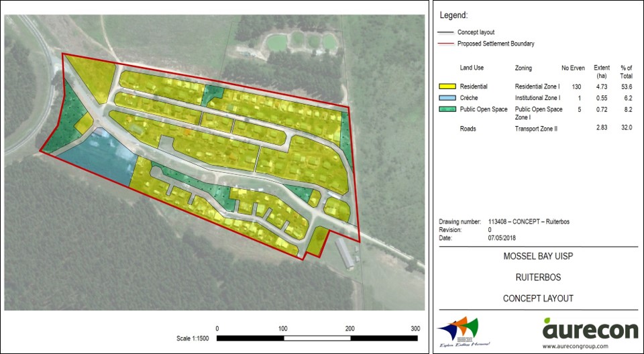Click the yellow Residential legend swatch

click(447, 86)
